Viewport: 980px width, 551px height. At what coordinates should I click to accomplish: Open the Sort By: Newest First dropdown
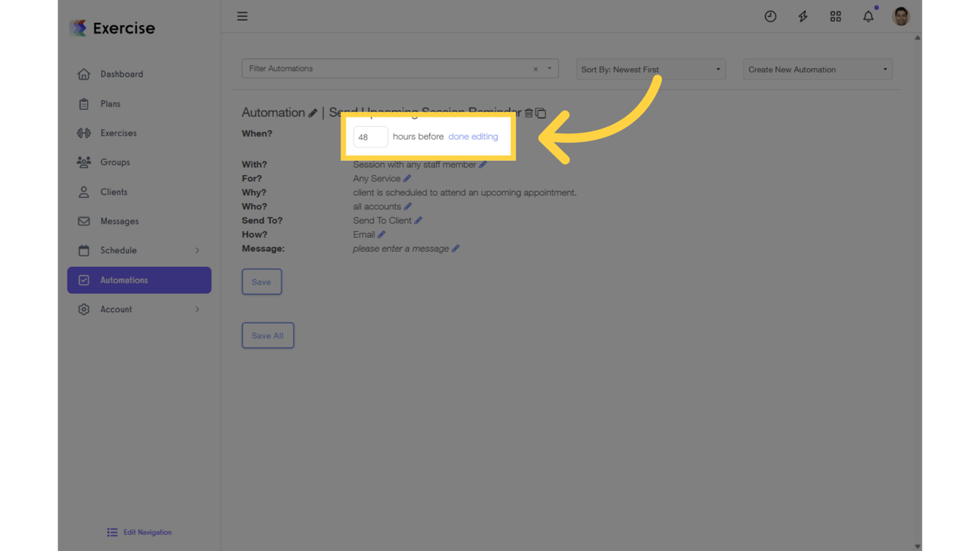click(x=650, y=69)
